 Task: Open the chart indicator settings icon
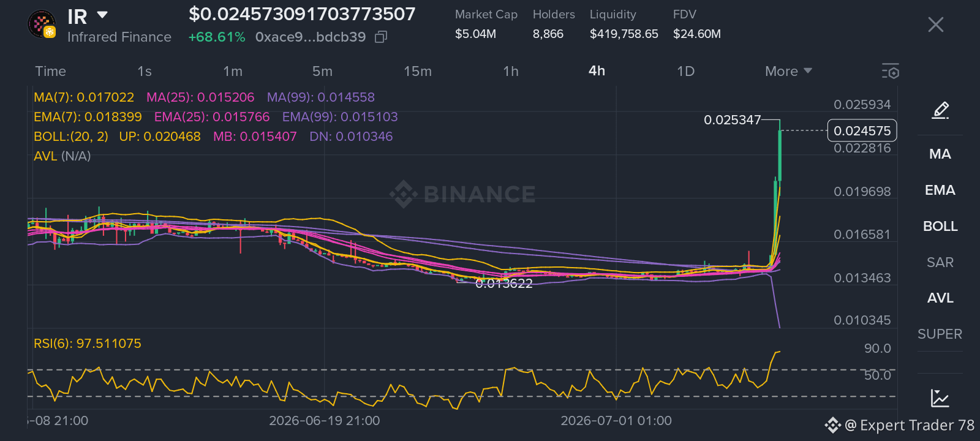coord(891,71)
